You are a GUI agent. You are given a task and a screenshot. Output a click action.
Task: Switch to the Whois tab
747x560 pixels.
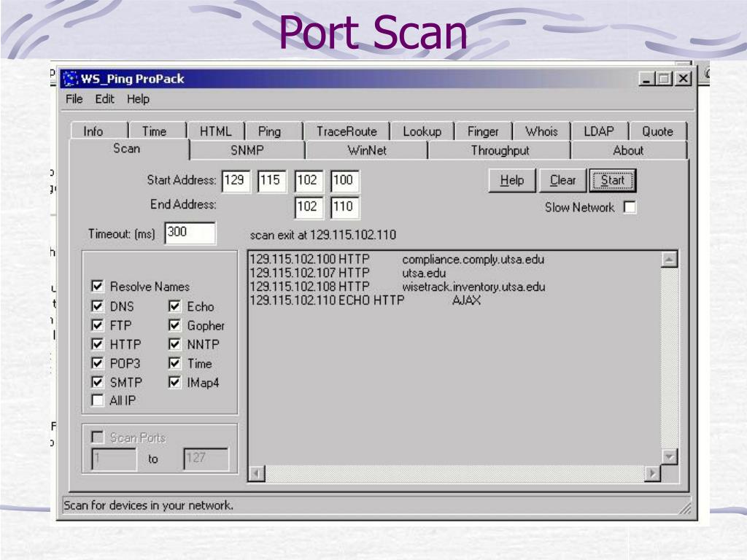pos(541,131)
